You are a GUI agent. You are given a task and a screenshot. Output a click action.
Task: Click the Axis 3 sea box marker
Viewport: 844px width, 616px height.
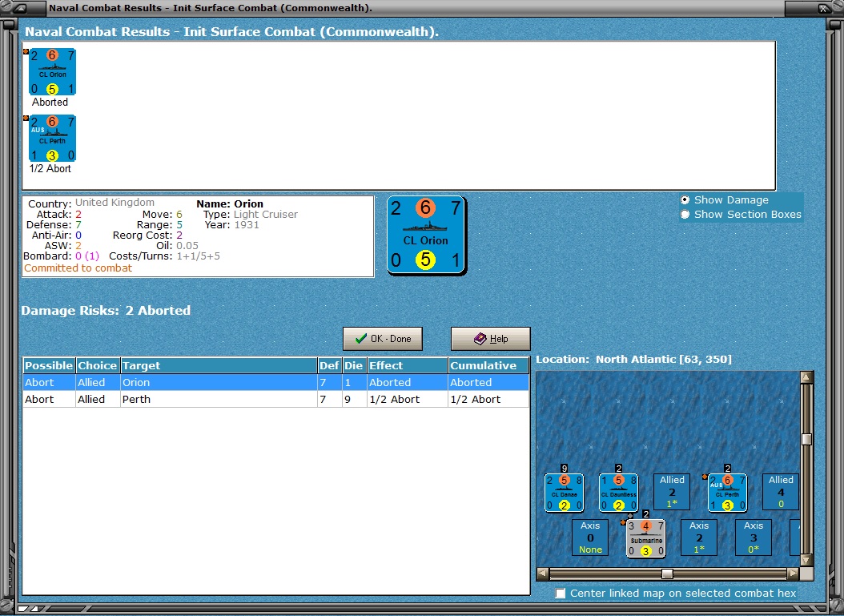point(753,537)
